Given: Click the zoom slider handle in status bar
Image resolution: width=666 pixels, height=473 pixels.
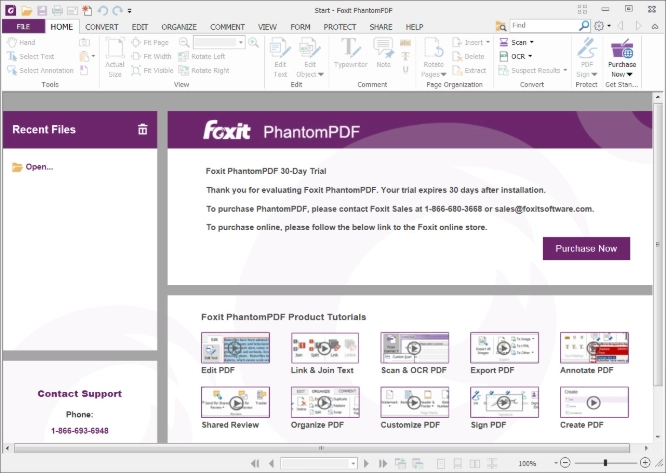Looking at the screenshot, I should pos(605,463).
